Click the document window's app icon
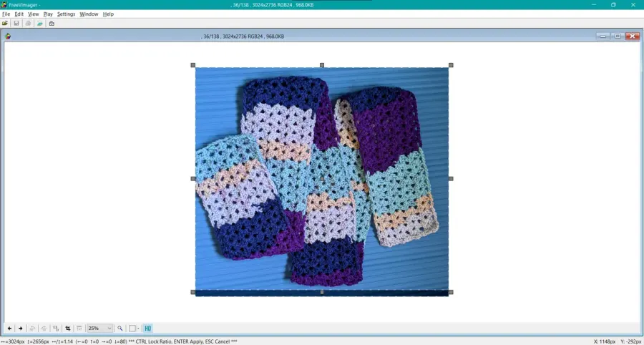Image resolution: width=644 pixels, height=345 pixels. click(8, 36)
